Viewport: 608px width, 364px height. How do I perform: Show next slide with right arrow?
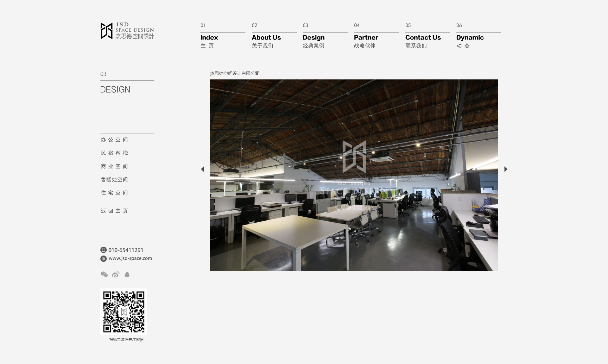[506, 169]
